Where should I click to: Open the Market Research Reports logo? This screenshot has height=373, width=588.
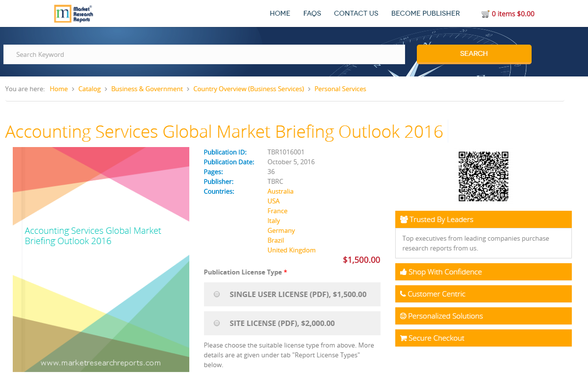click(74, 14)
